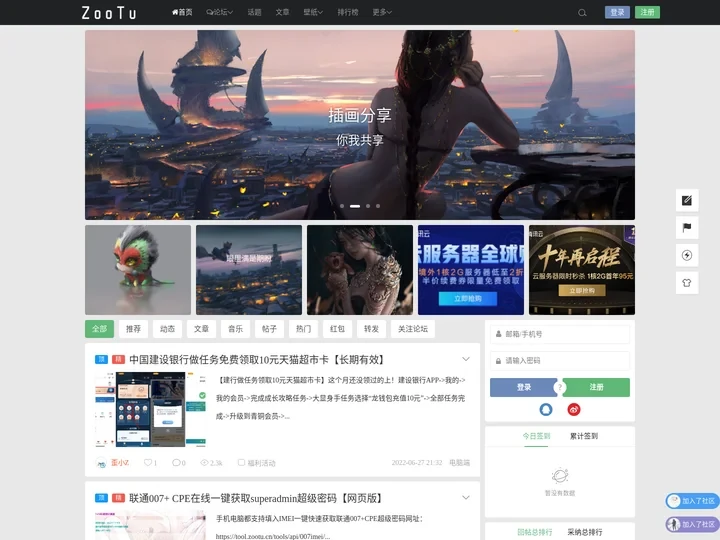Screen dimensions: 720x540
Task: Switch to 回帖总排行 tab
Action: [534, 532]
